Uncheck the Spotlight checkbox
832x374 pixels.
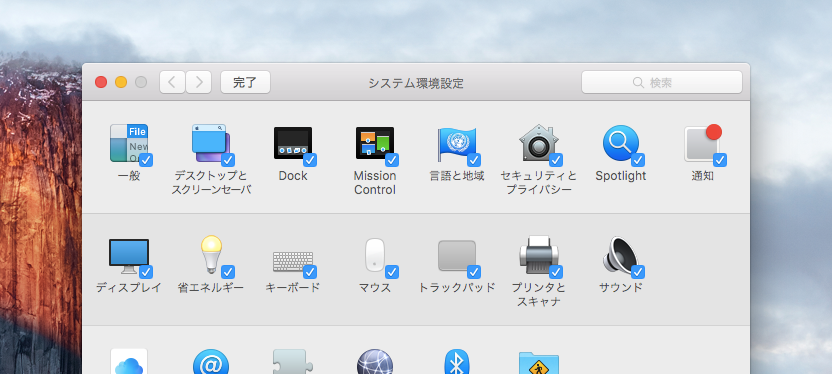(x=638, y=160)
